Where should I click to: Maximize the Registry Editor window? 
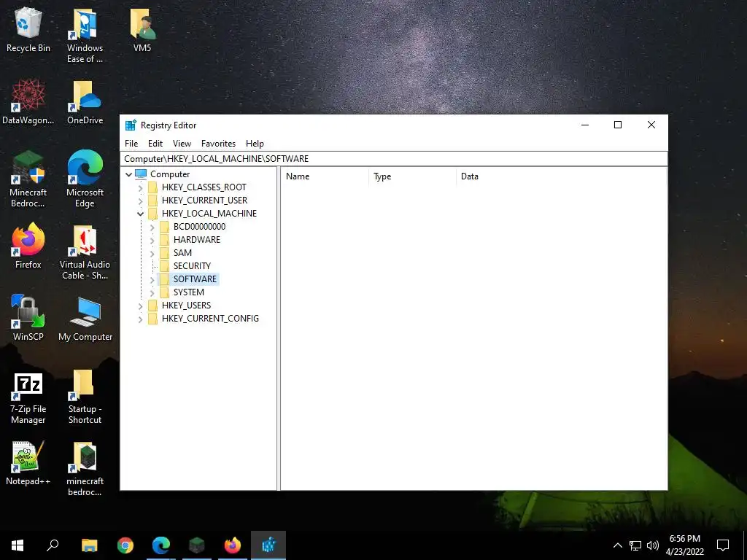(618, 125)
